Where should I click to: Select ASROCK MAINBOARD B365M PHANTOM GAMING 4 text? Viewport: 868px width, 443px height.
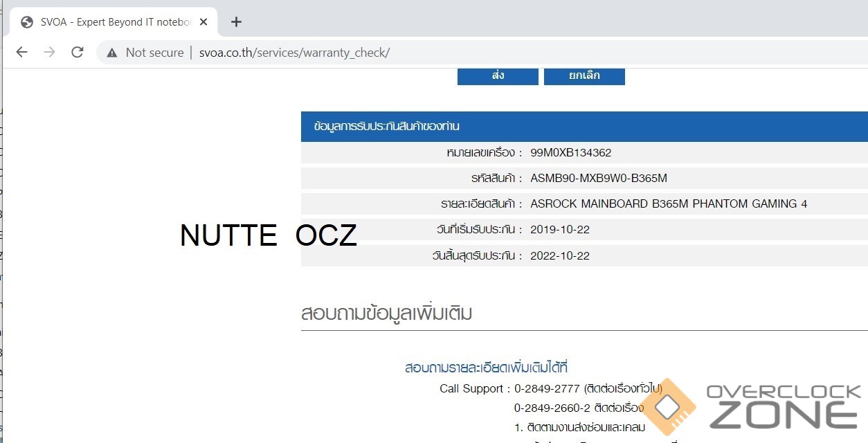tap(669, 204)
